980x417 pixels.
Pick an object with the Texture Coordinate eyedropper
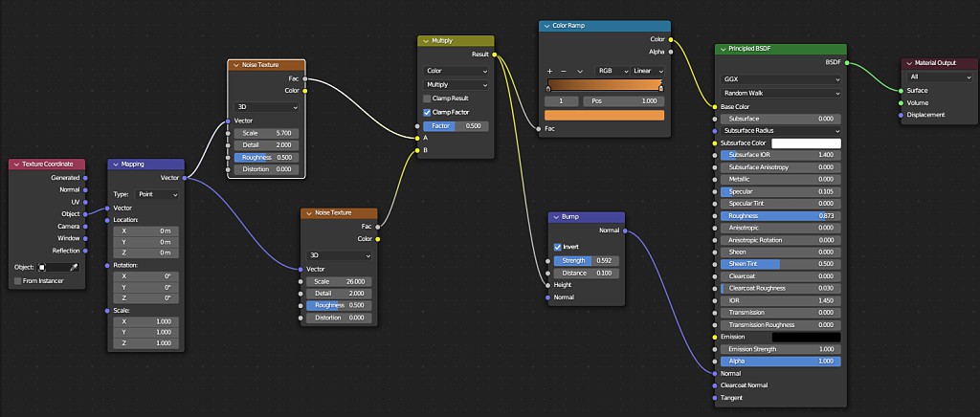click(x=74, y=267)
